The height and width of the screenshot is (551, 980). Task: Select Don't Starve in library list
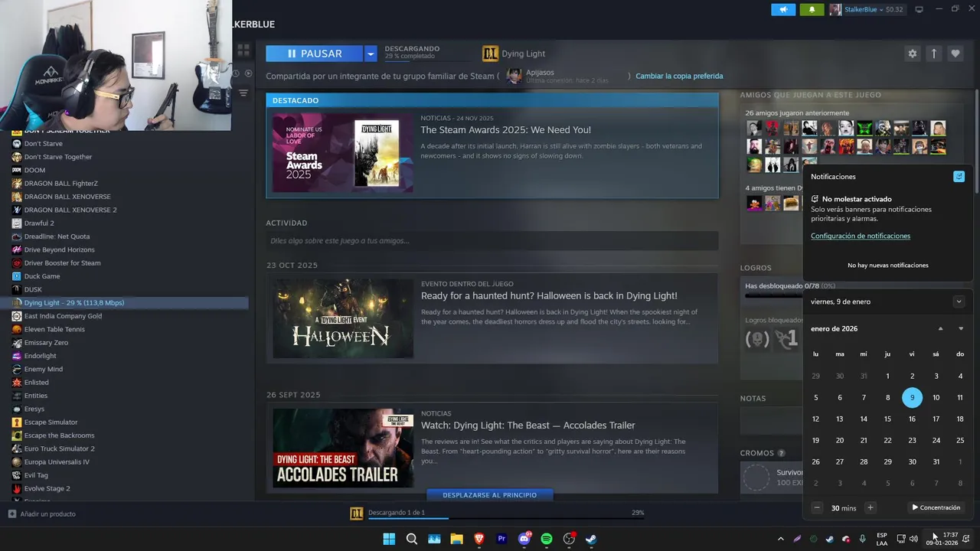pos(43,143)
